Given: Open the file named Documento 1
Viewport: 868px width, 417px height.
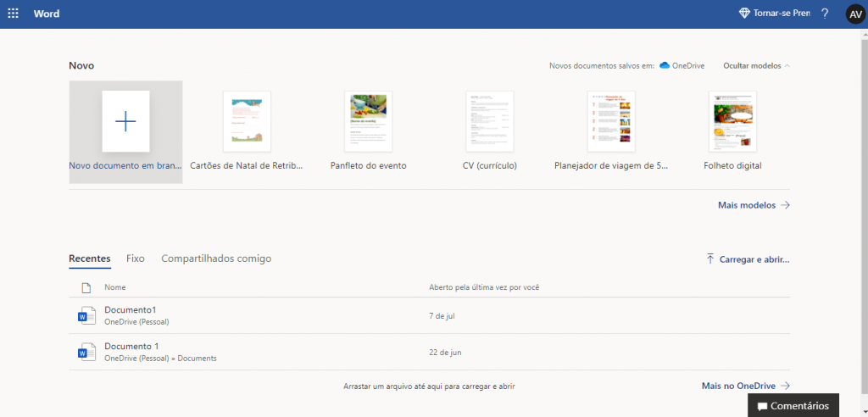Looking at the screenshot, I should click(131, 346).
